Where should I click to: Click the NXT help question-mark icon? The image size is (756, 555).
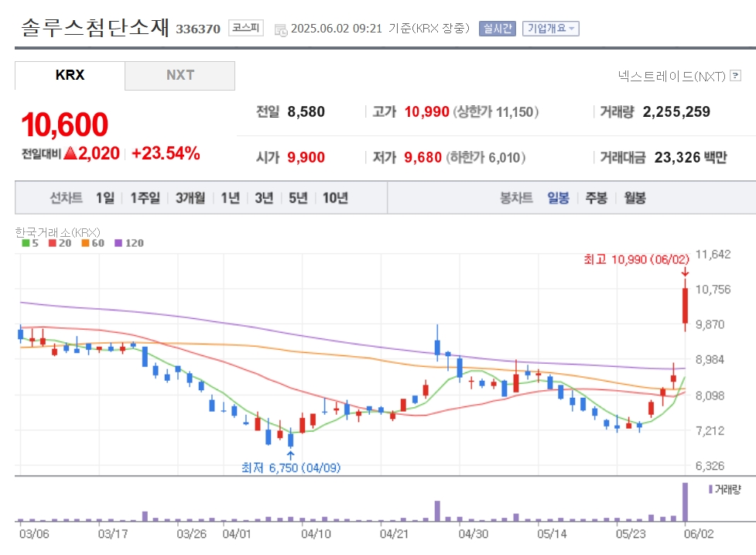click(735, 75)
